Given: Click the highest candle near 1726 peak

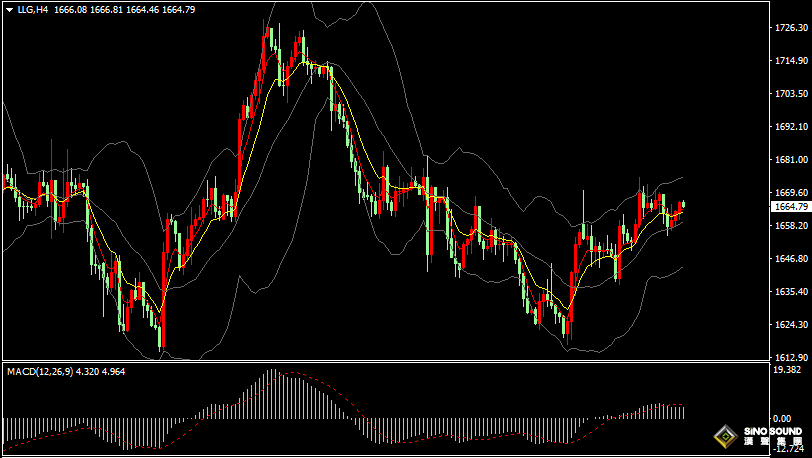Looking at the screenshot, I should (268, 40).
